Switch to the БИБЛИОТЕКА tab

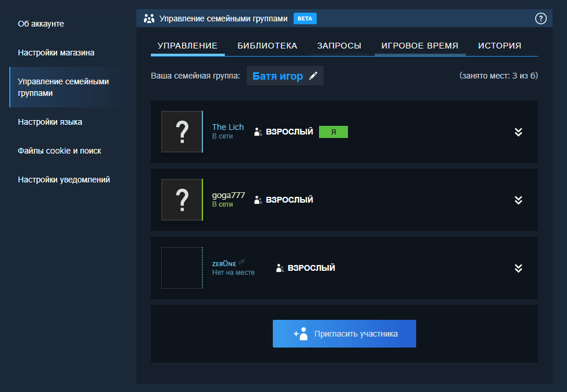266,45
